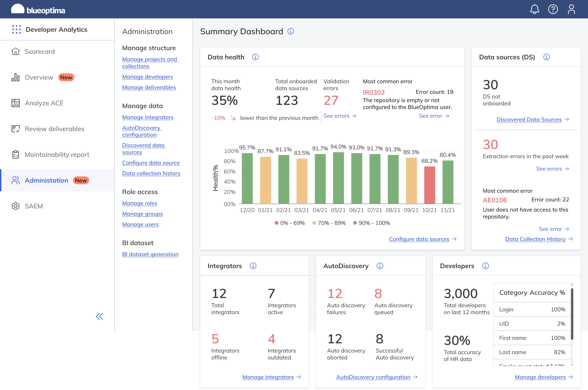This screenshot has height=390, width=588.
Task: Open the Overview menu item
Action: [39, 77]
